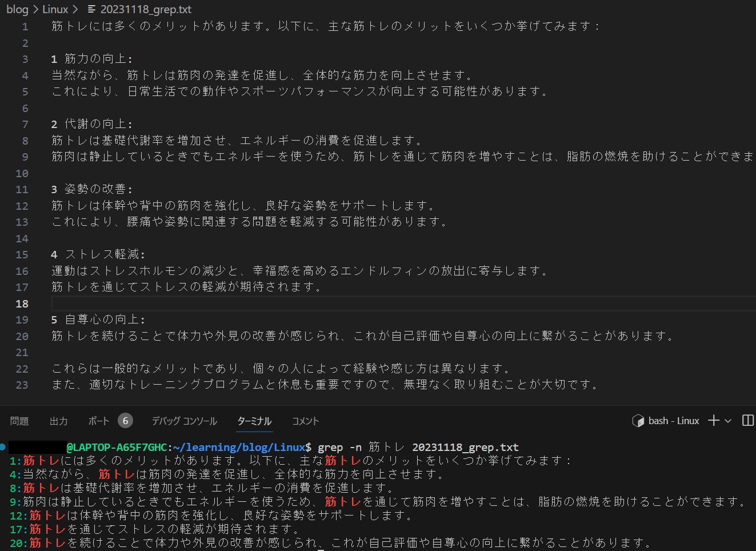Click the 20231118_grep.txt breadcrumb item
This screenshot has height=551, width=756.
pos(146,9)
